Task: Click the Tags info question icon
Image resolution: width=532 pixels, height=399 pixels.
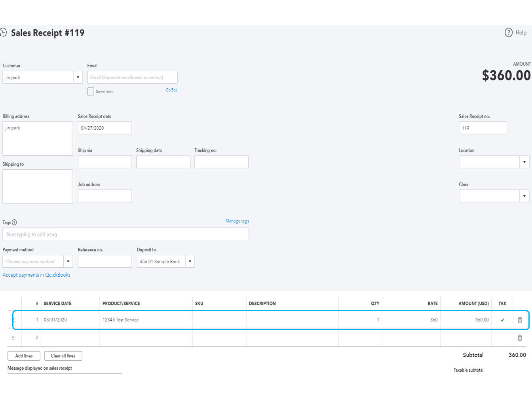Action: (x=14, y=222)
